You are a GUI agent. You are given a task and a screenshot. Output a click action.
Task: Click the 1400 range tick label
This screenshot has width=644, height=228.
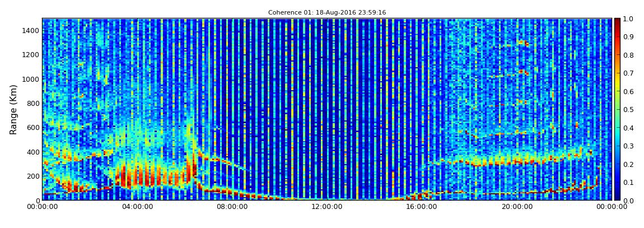pyautogui.click(x=31, y=30)
